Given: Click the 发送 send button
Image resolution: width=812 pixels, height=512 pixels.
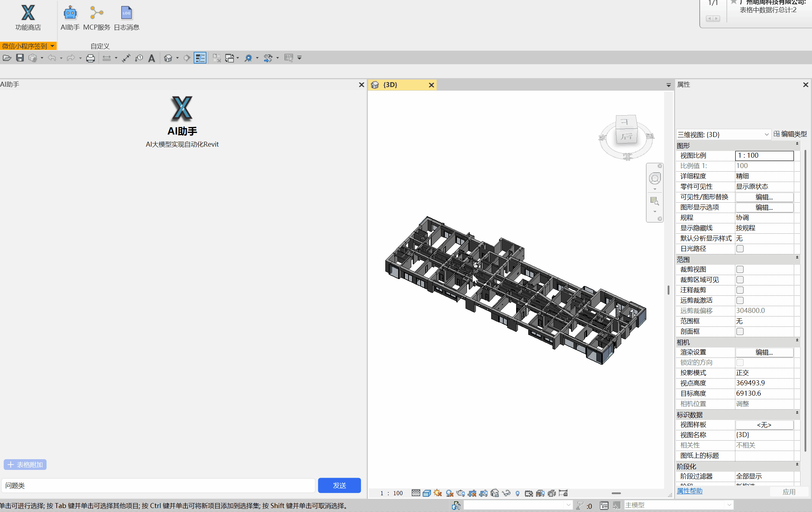Looking at the screenshot, I should point(339,485).
